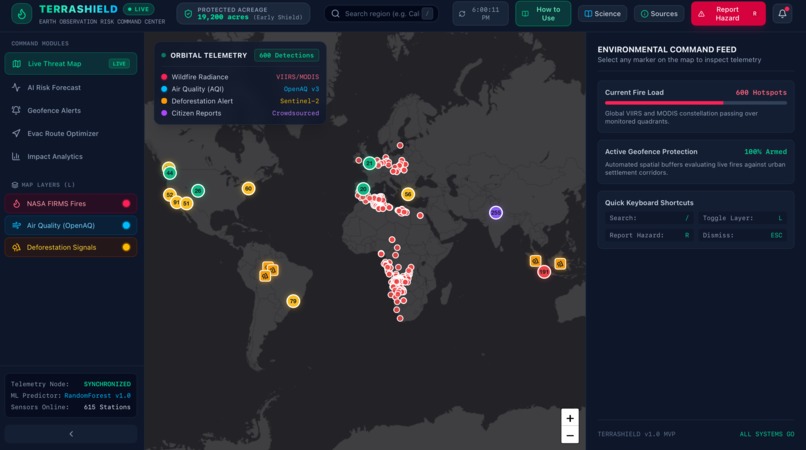Click the LIVE status badge in header

(x=138, y=9)
